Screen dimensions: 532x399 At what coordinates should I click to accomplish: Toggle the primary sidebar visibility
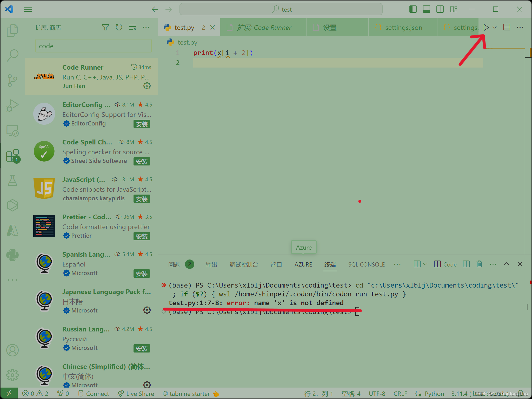[413, 9]
